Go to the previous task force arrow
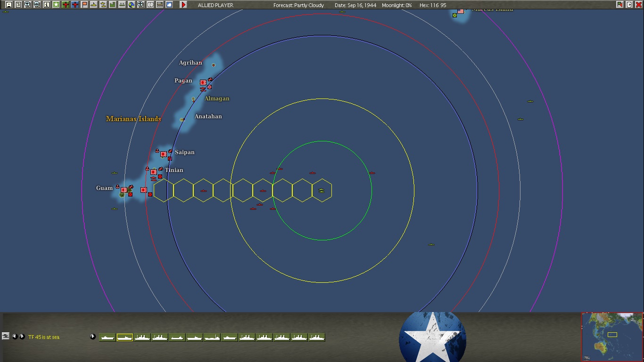 point(15,337)
